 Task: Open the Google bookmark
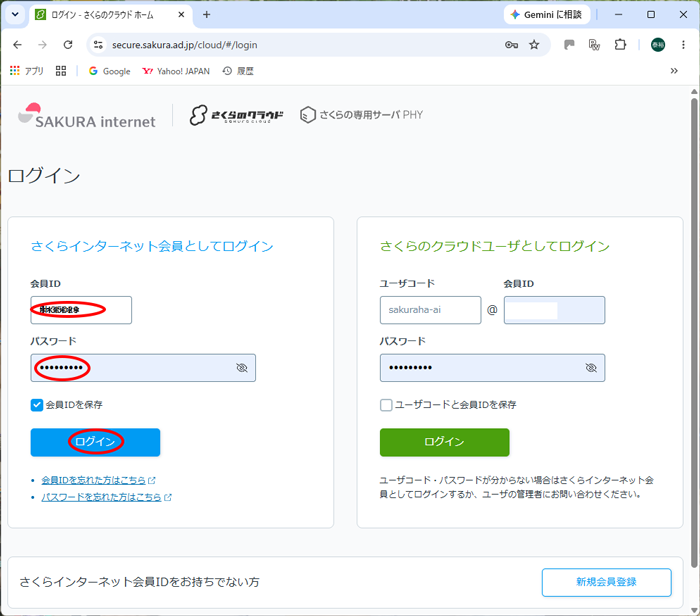110,71
